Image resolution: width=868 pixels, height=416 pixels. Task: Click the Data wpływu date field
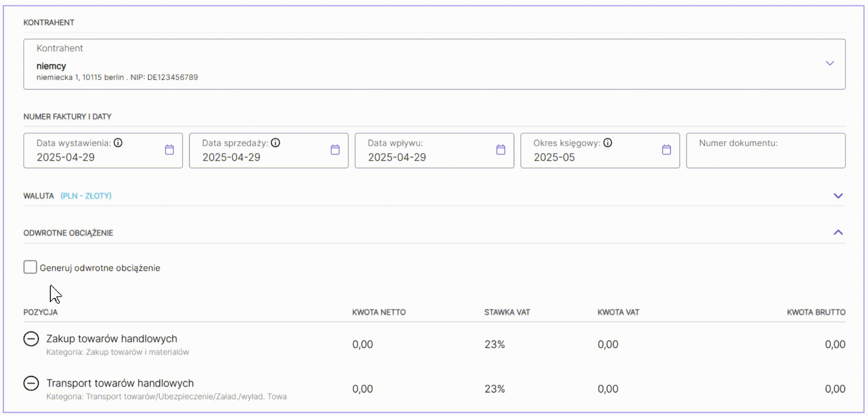tap(434, 150)
